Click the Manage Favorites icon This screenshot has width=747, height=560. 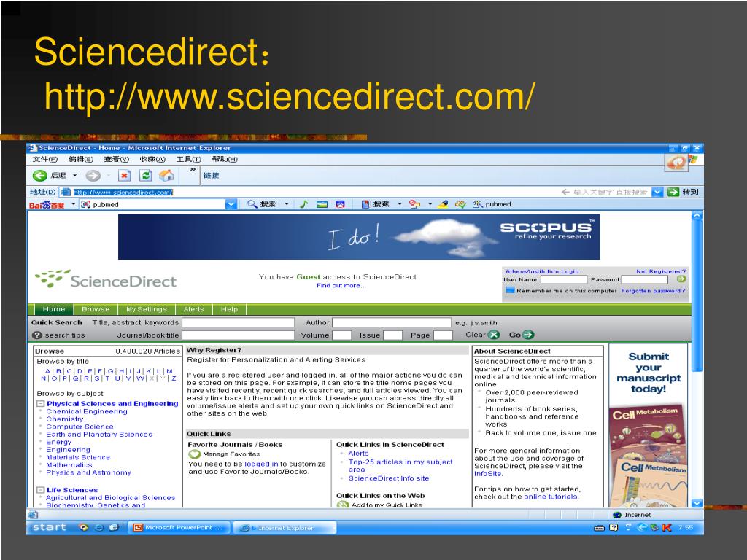pos(194,454)
